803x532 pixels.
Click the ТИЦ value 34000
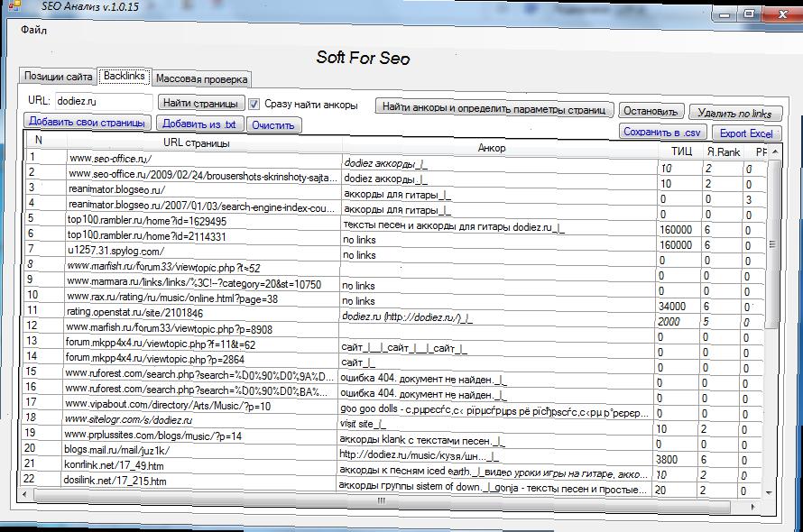[x=672, y=307]
